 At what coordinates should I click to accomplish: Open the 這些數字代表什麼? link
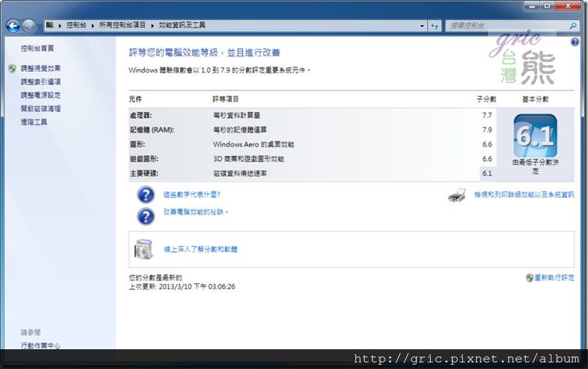pos(192,195)
